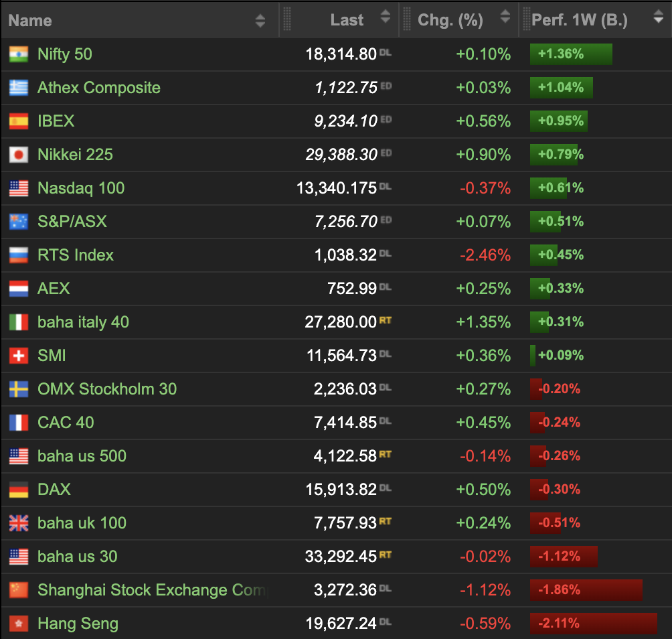The image size is (672, 639).
Task: Select the 19,627.24 last price value
Action: (x=341, y=623)
